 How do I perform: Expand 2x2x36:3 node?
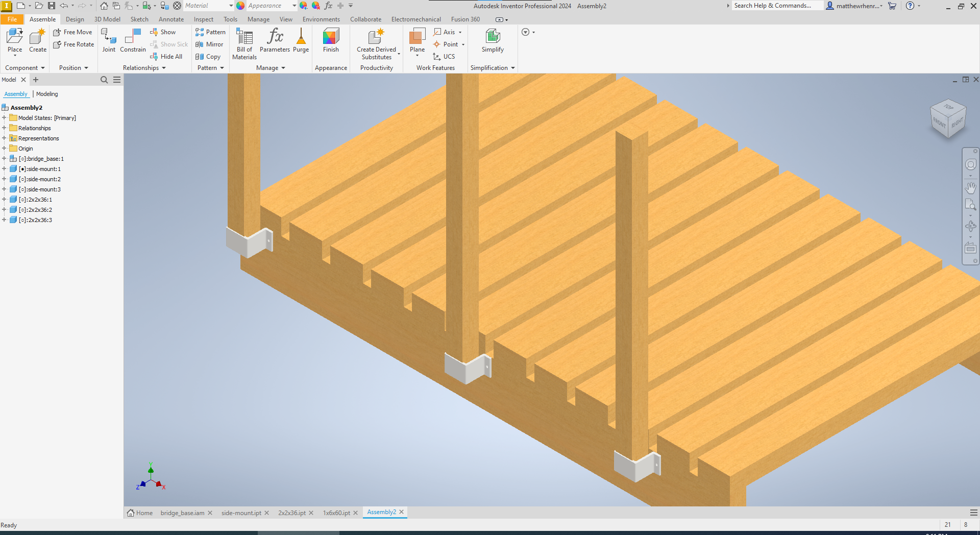(4, 220)
